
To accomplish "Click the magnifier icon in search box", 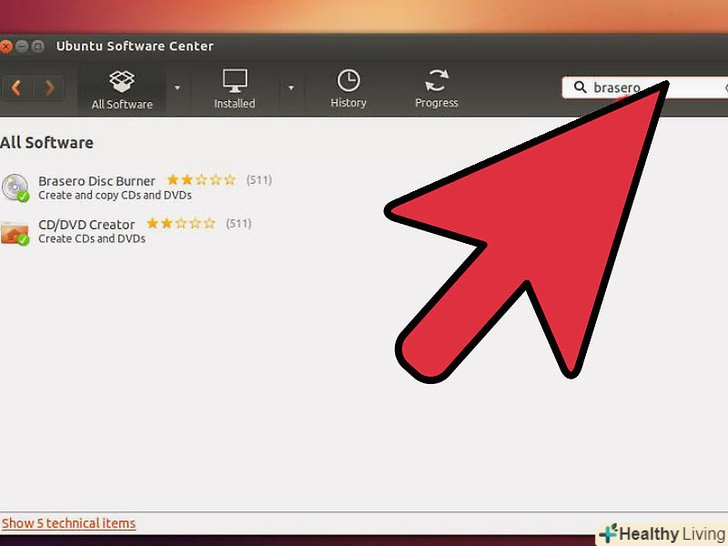I will (580, 87).
